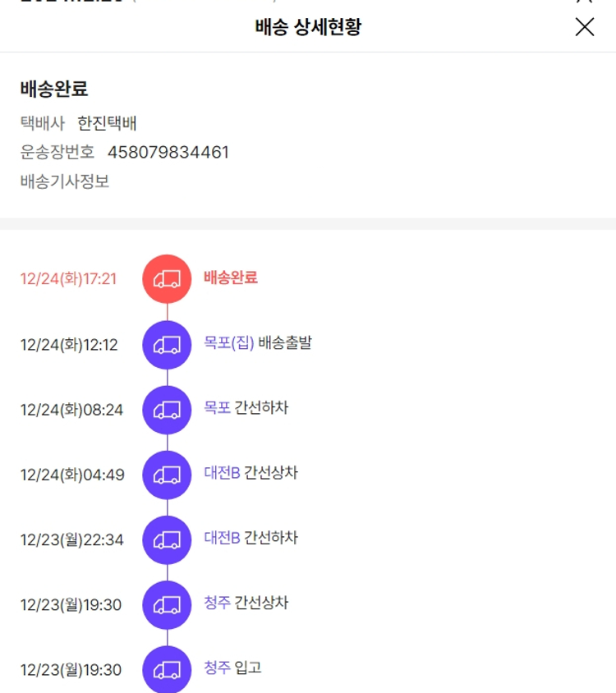
Task: Open the 청주 link beside 입고
Action: pyautogui.click(x=217, y=668)
